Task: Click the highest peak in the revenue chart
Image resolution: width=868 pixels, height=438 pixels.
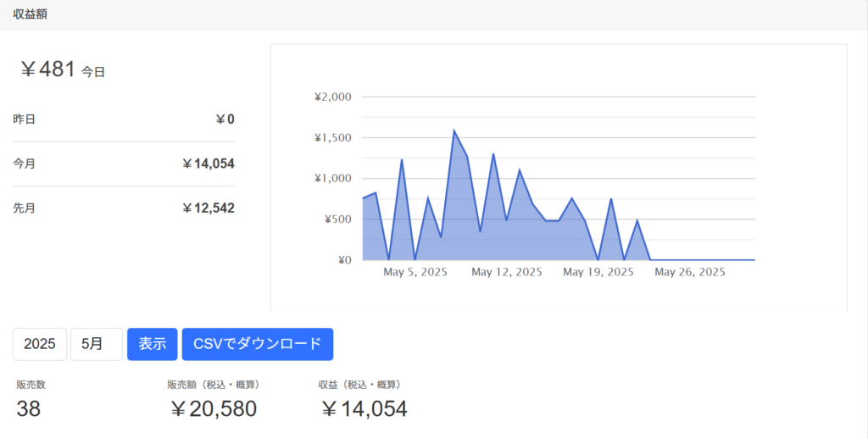Action: (x=454, y=131)
